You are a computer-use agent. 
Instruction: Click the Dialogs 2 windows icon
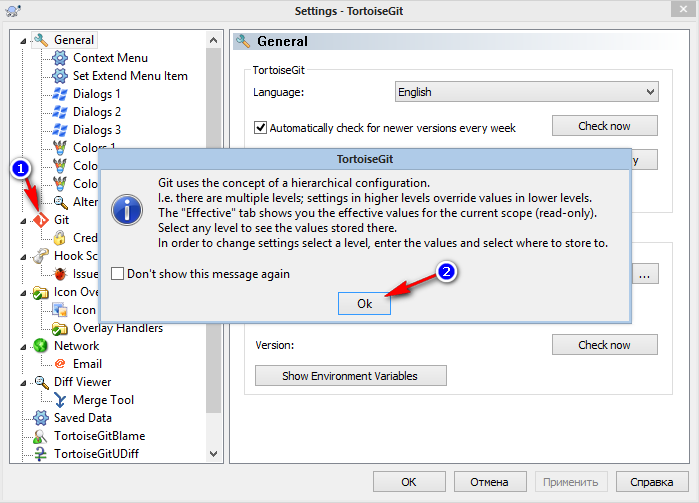[x=60, y=112]
